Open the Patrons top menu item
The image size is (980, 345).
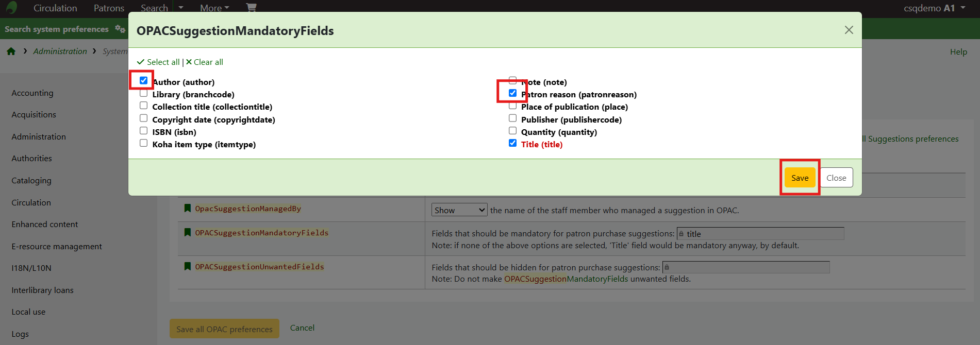pyautogui.click(x=109, y=8)
